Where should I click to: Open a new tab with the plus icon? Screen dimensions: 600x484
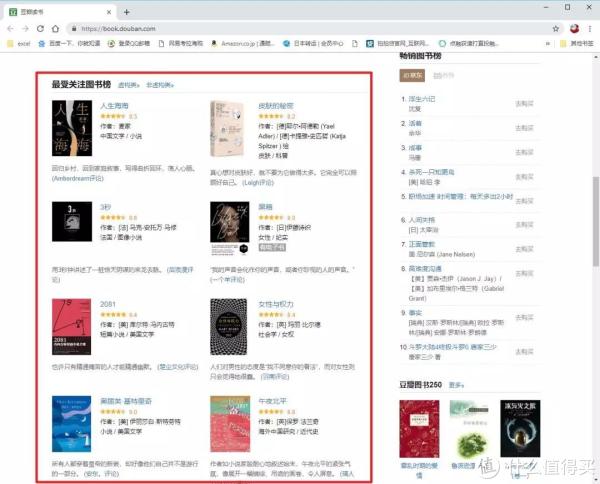[x=127, y=12]
